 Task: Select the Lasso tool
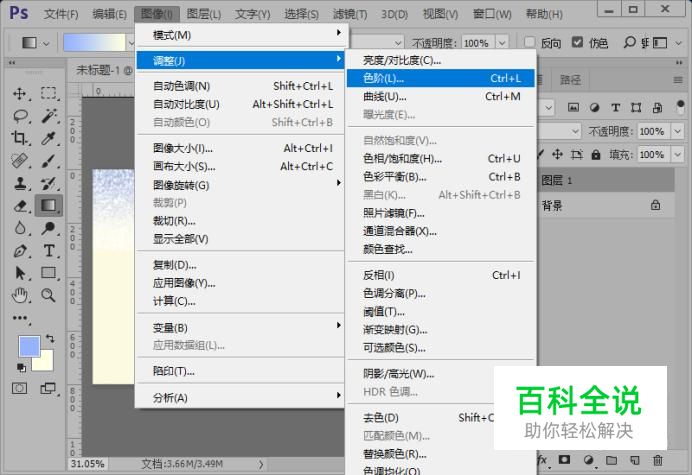tap(20, 116)
